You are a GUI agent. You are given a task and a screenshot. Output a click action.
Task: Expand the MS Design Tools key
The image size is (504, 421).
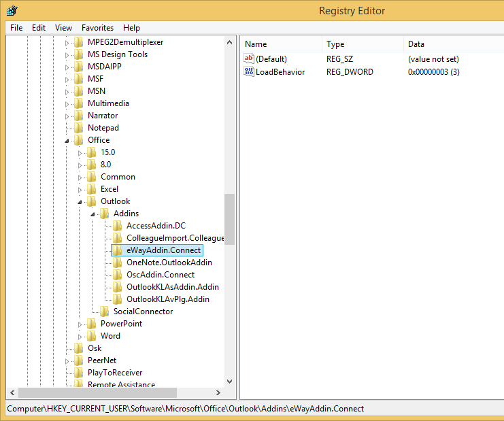tap(67, 55)
